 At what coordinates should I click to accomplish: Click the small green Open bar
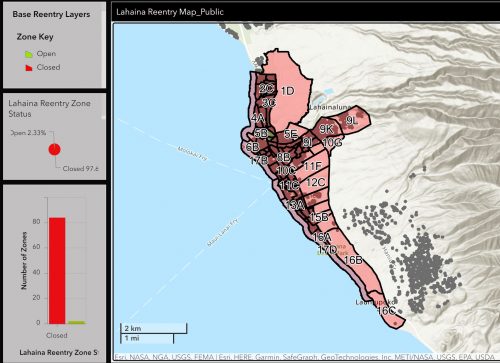(x=76, y=322)
